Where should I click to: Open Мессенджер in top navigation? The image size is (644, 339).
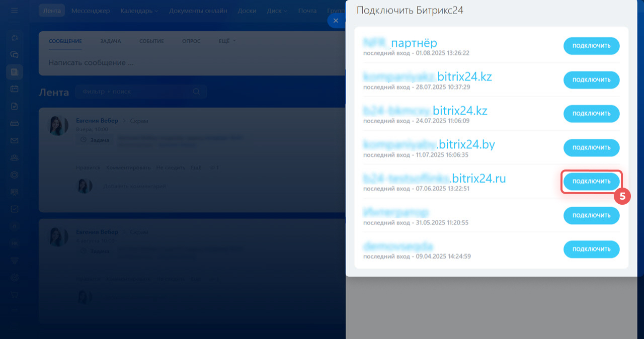tap(91, 11)
